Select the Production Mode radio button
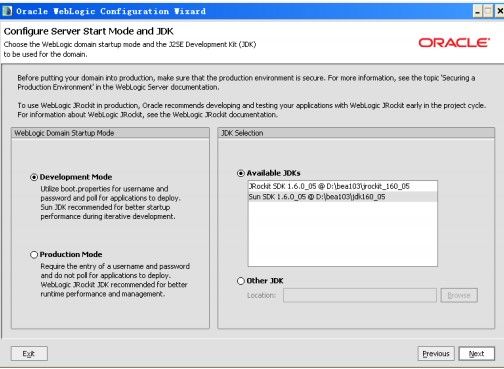Image resolution: width=504 pixels, height=369 pixels. point(34,255)
